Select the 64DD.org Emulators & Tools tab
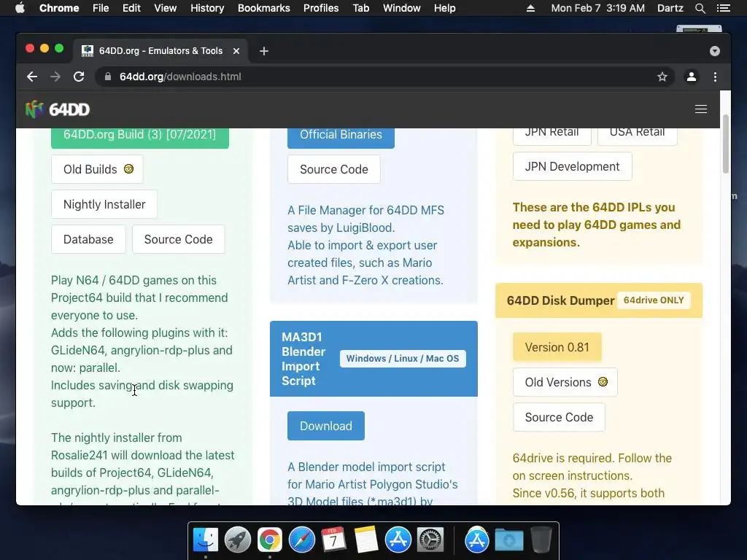This screenshot has width=747, height=560. click(x=160, y=51)
